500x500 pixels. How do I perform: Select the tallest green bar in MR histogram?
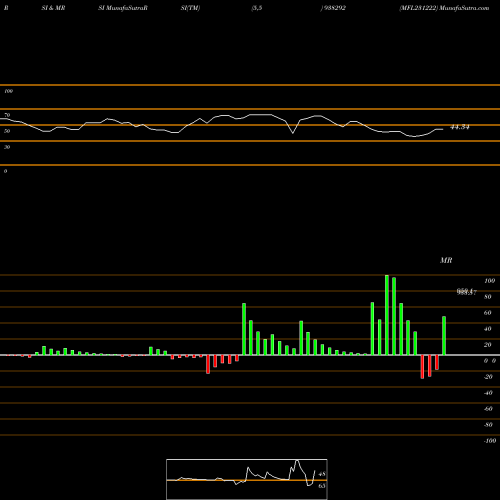(387, 315)
